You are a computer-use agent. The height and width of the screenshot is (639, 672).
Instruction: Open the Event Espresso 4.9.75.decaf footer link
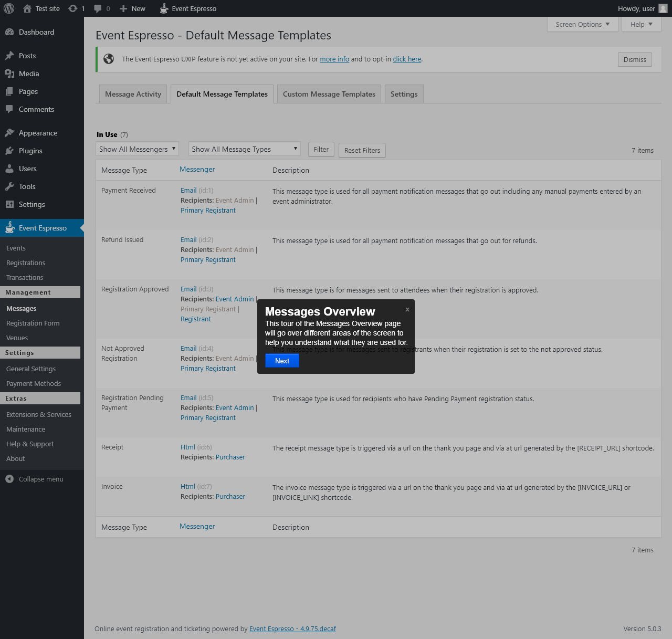click(292, 628)
